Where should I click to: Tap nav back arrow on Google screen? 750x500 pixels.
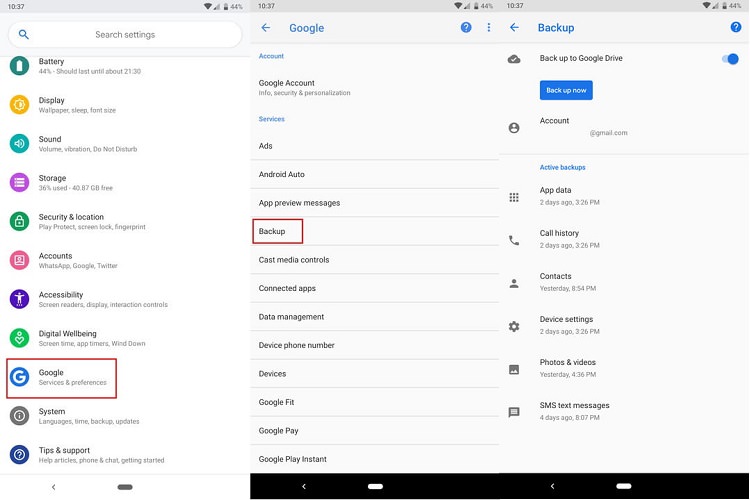(304, 487)
